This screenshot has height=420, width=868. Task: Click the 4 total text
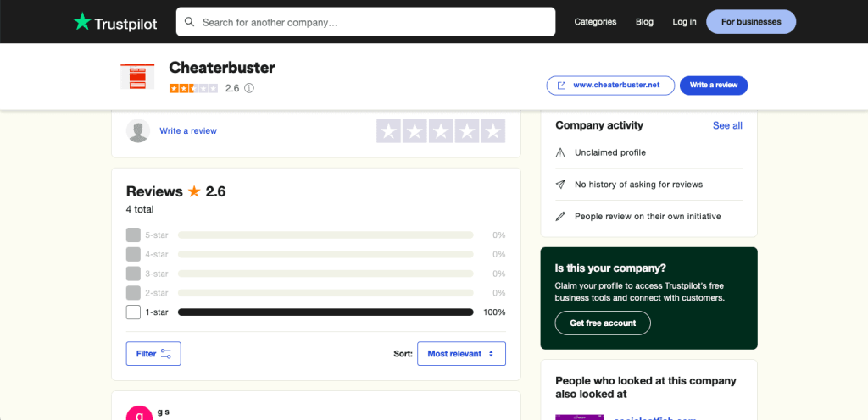point(140,209)
